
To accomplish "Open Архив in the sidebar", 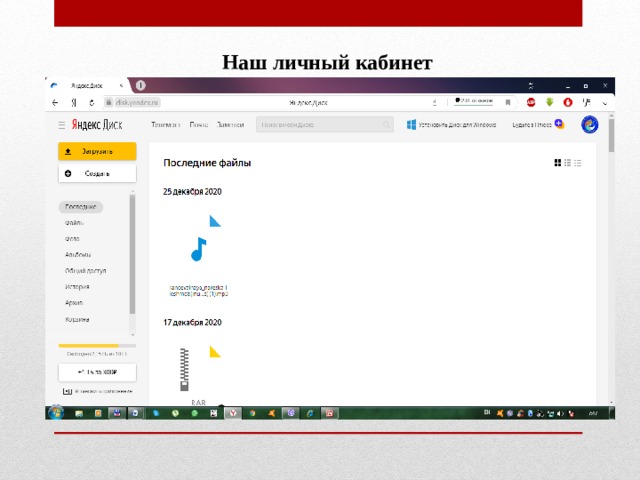I will [x=74, y=303].
